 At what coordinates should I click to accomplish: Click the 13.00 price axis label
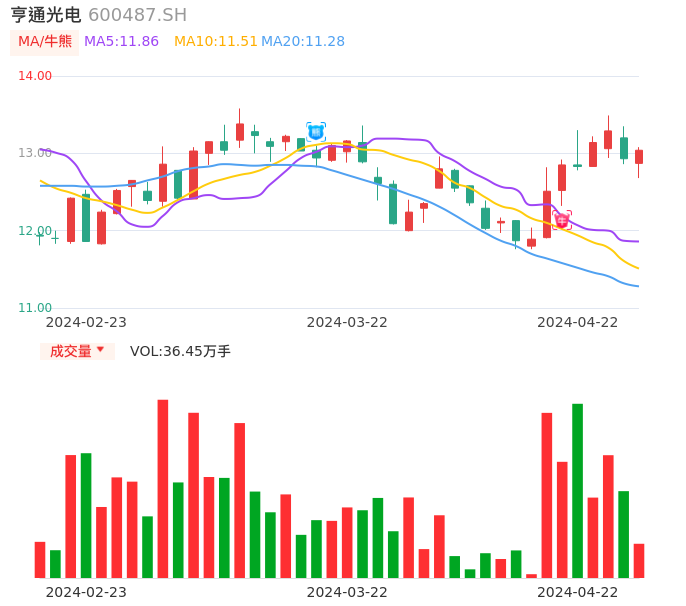pyautogui.click(x=35, y=153)
